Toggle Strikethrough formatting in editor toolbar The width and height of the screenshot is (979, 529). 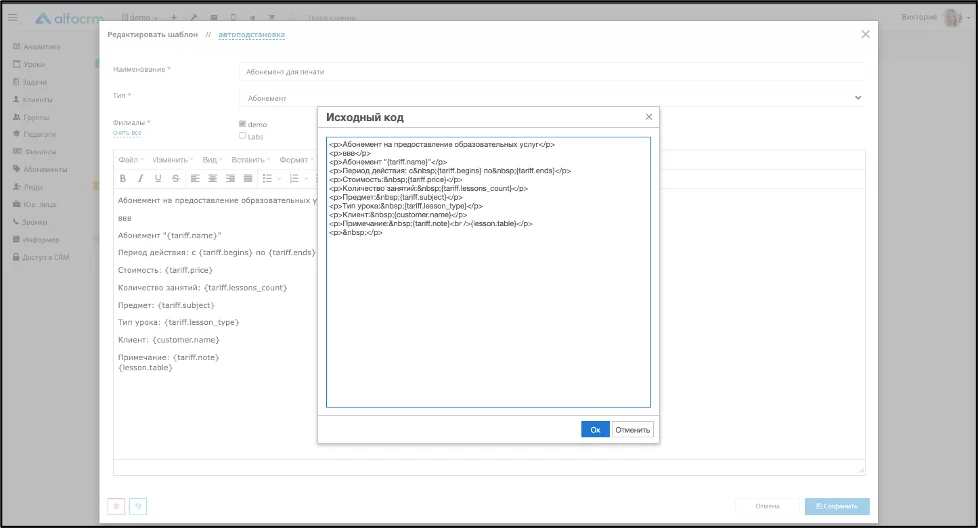(x=175, y=179)
